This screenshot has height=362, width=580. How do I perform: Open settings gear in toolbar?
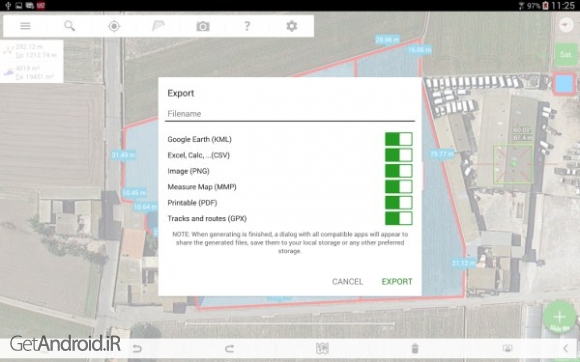pos(291,26)
